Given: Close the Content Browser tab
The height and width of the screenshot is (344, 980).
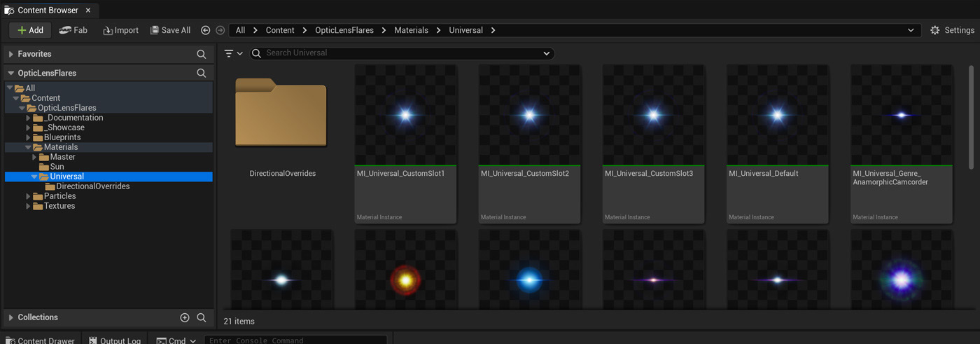Looking at the screenshot, I should pos(88,11).
